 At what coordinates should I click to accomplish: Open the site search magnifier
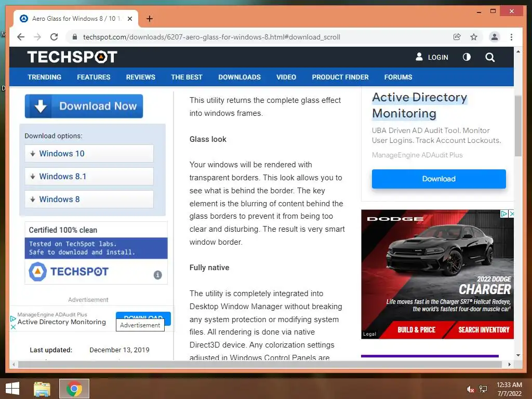pyautogui.click(x=489, y=57)
